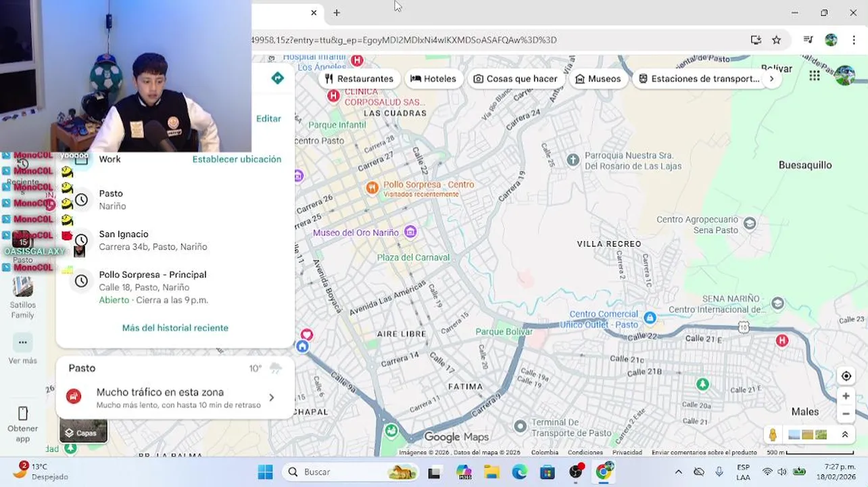Viewport: 868px width, 487px height.
Task: Click the my-location target button
Action: coord(846,376)
